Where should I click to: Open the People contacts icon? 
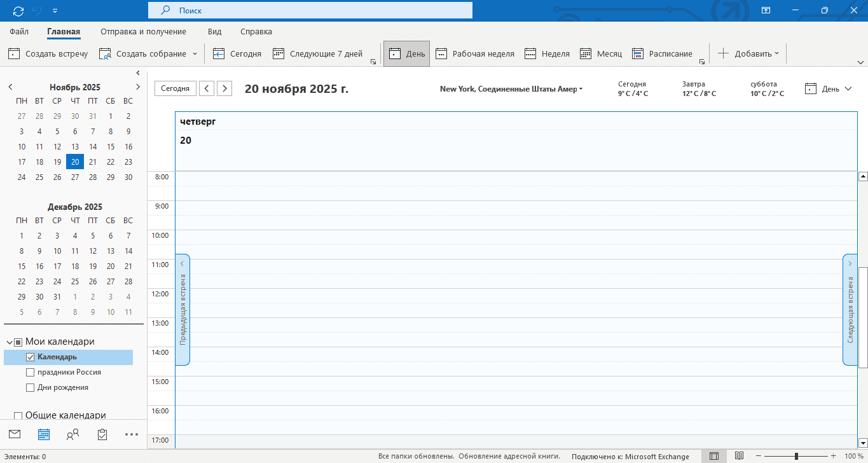[73, 434]
